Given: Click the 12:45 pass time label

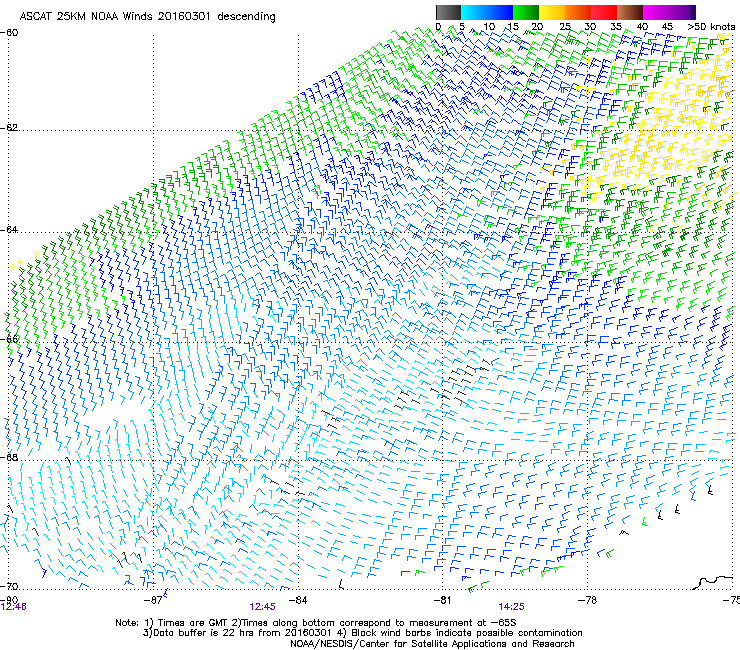Looking at the screenshot, I should pos(262,607).
